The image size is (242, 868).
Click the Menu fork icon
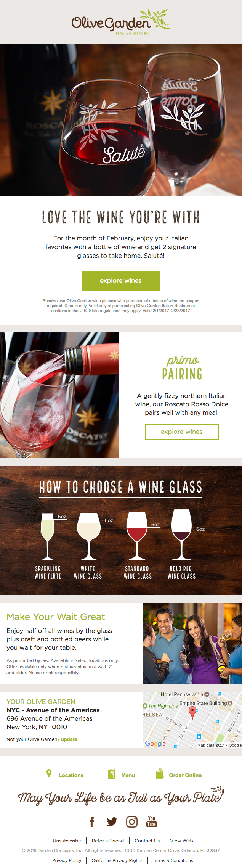[x=112, y=774]
